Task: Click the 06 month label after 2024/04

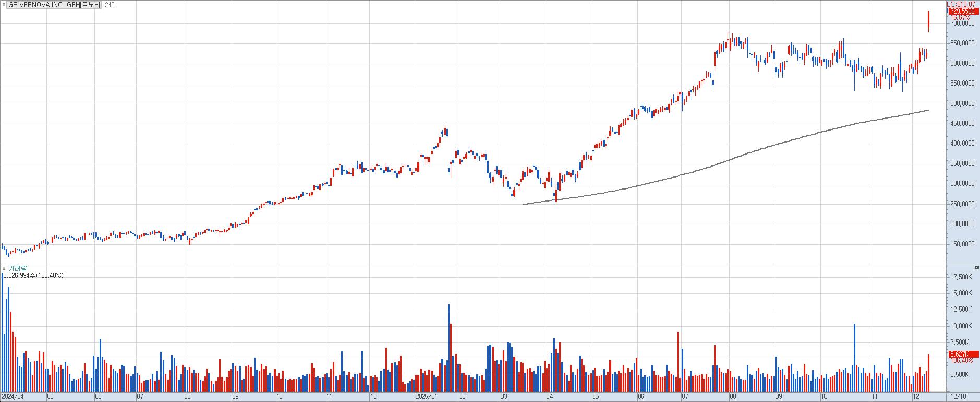Action: click(99, 397)
